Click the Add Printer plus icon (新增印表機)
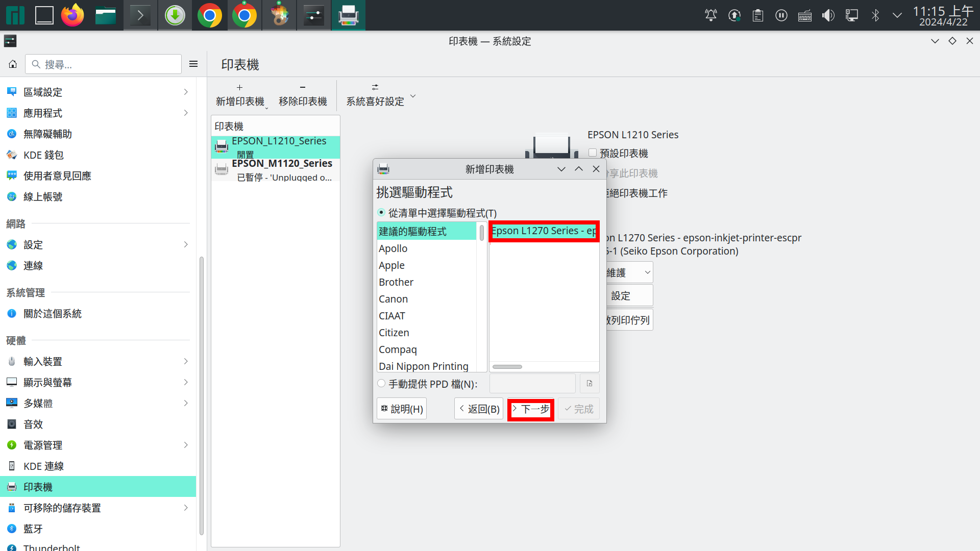This screenshot has width=980, height=551. pos(239,88)
